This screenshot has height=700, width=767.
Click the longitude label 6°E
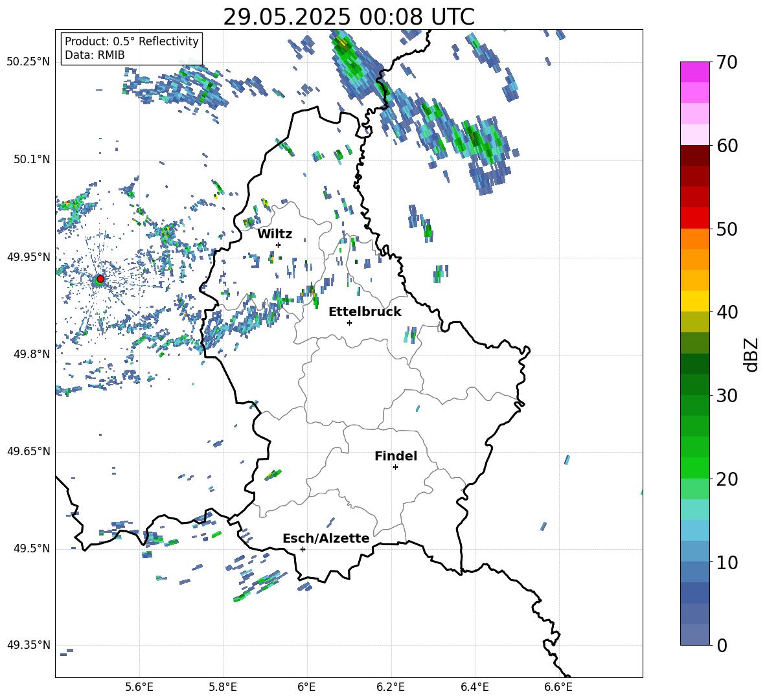click(x=306, y=687)
